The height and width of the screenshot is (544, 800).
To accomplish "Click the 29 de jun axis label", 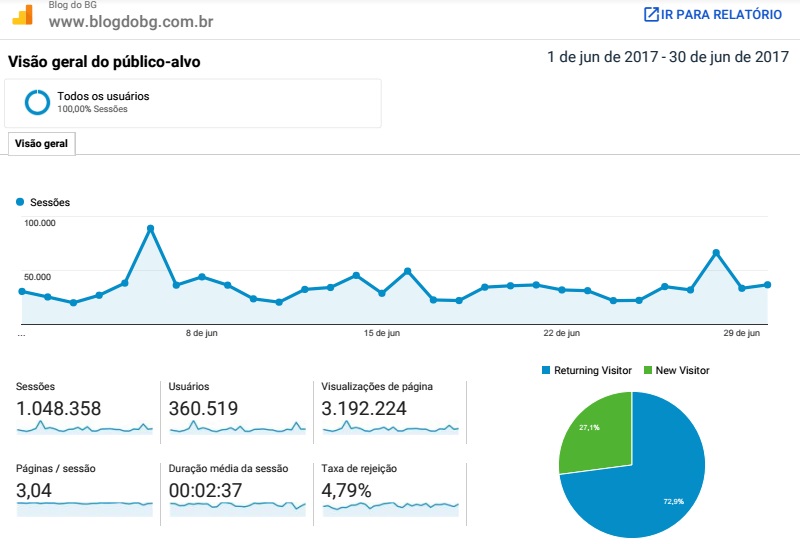I will 741,333.
